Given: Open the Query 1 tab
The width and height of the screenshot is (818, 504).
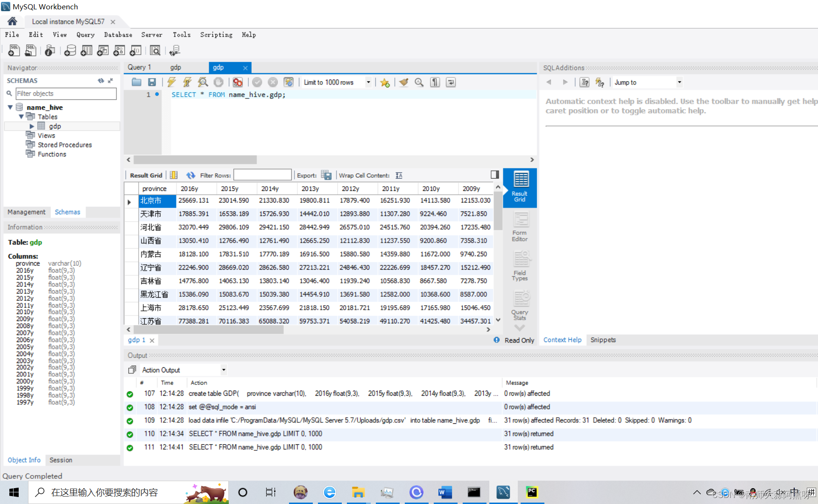Looking at the screenshot, I should tap(139, 67).
